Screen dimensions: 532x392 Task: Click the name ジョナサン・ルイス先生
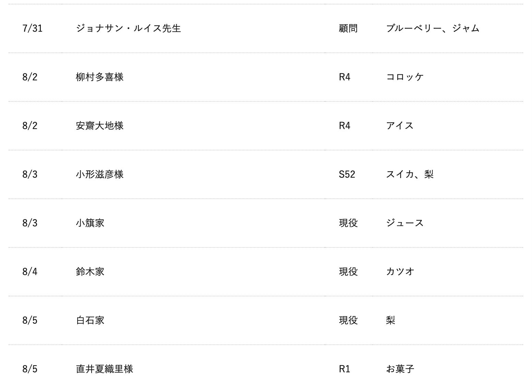tap(128, 28)
